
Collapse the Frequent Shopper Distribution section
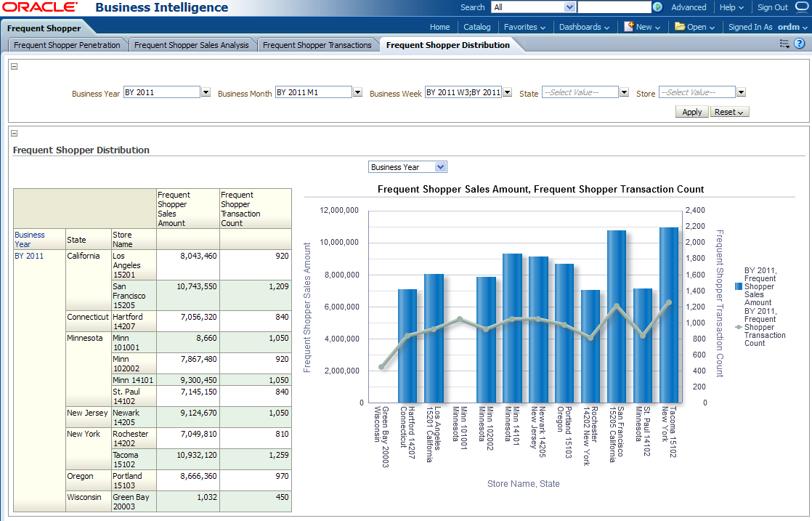15,134
